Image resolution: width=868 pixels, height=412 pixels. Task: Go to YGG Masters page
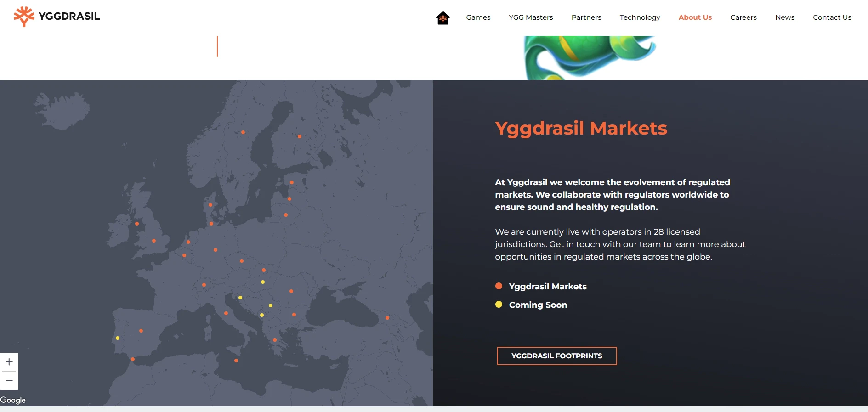tap(531, 17)
